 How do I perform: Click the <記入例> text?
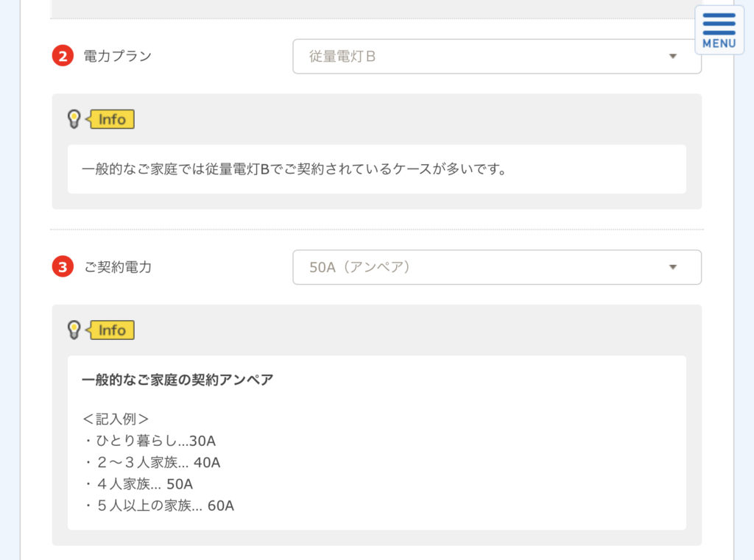[116, 419]
